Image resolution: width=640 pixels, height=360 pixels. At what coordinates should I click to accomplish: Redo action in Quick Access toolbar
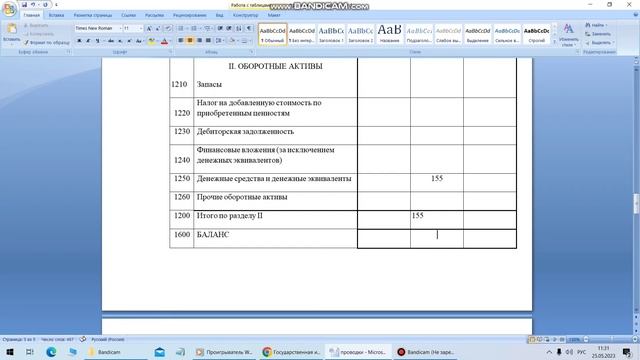pyautogui.click(x=45, y=5)
